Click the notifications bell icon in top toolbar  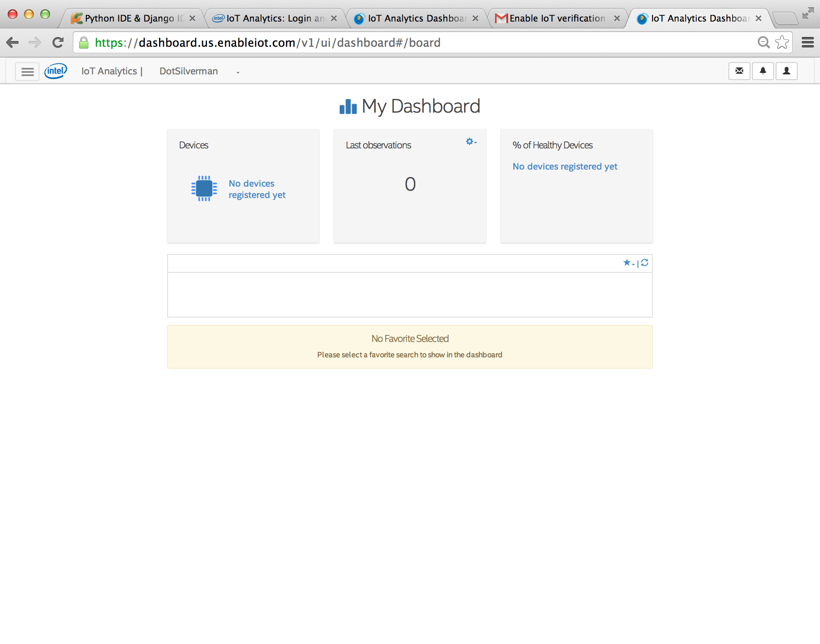(x=763, y=71)
